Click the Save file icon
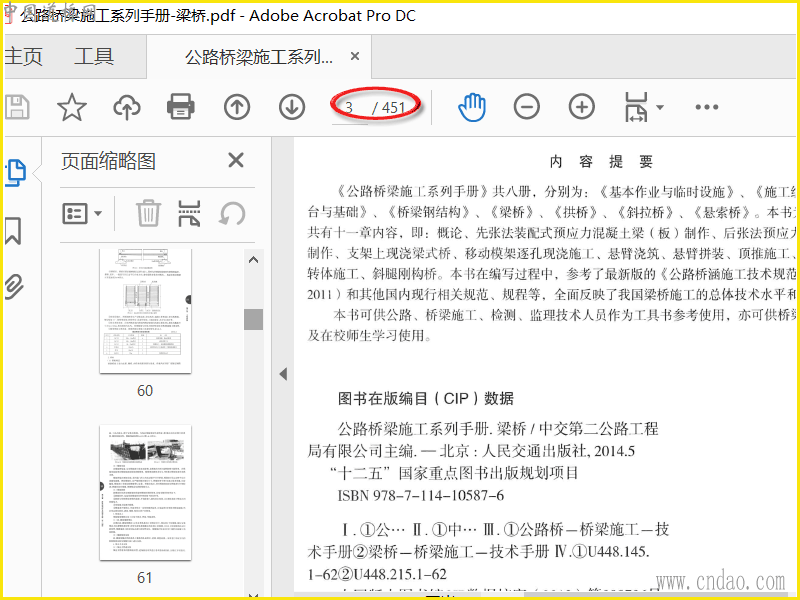The image size is (800, 600). (16, 108)
